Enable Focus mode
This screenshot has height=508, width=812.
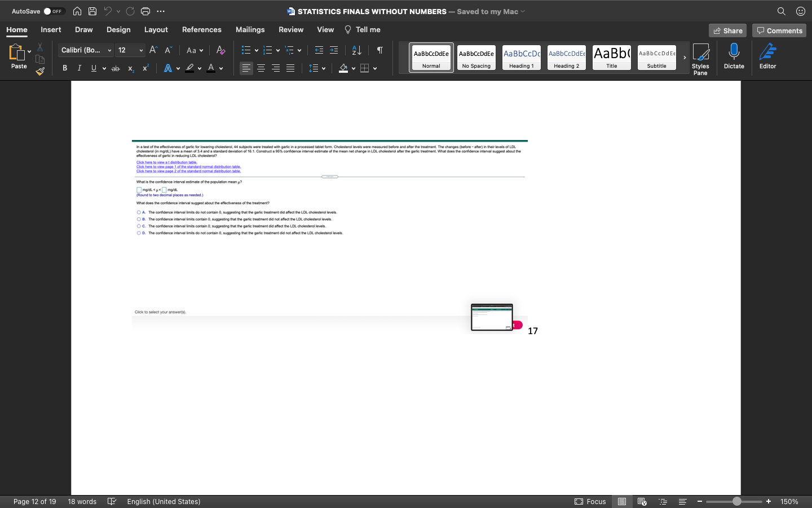(x=590, y=501)
